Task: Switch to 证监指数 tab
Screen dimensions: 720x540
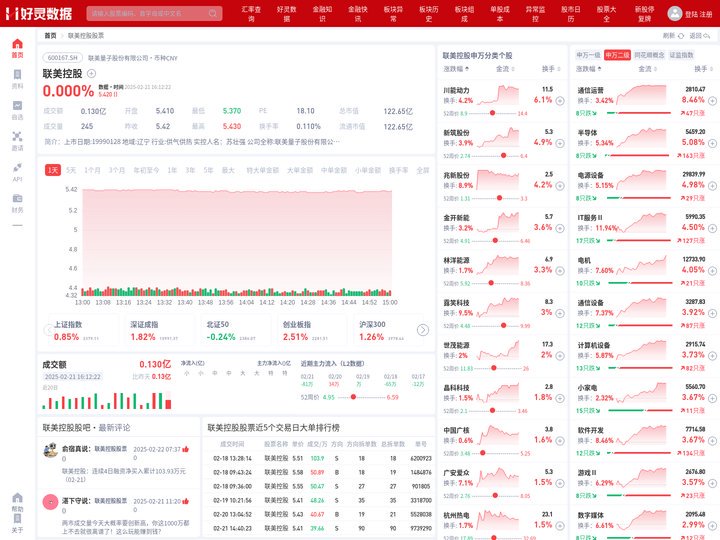Action: click(x=681, y=55)
